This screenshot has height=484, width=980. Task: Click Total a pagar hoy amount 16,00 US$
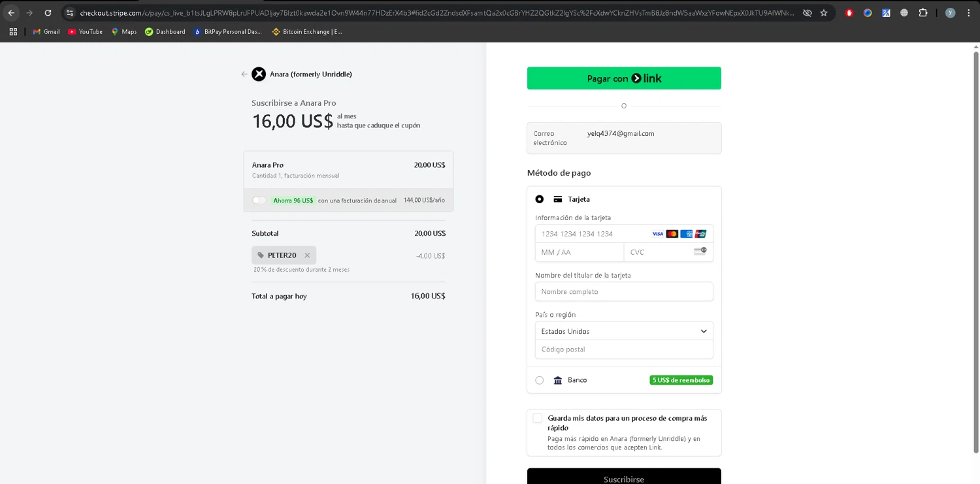point(428,296)
